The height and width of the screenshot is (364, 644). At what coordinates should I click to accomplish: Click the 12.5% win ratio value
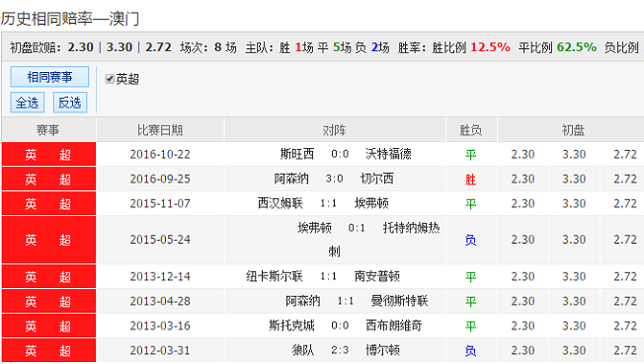click(x=490, y=47)
